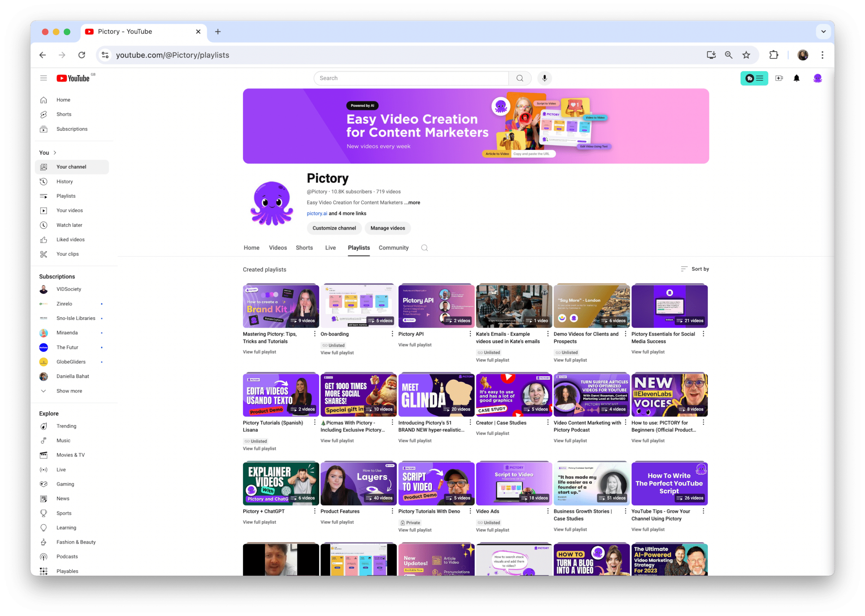This screenshot has width=865, height=616.
Task: View full playlist for Pictory API
Action: pyautogui.click(x=415, y=345)
